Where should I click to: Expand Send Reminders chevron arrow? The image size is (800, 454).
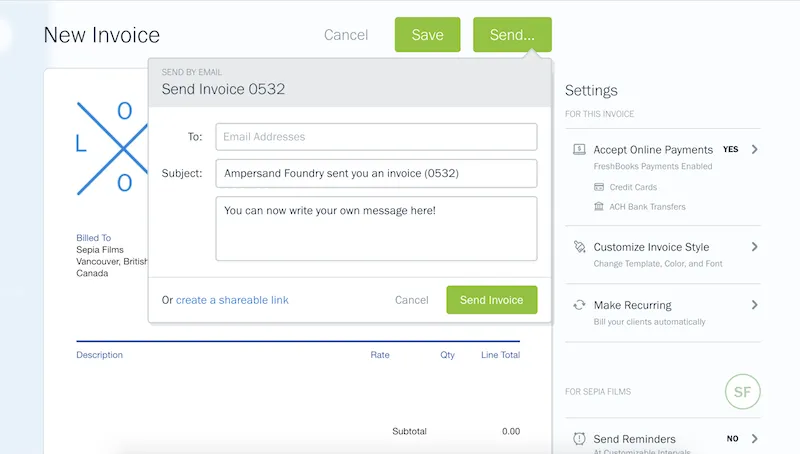pos(754,439)
